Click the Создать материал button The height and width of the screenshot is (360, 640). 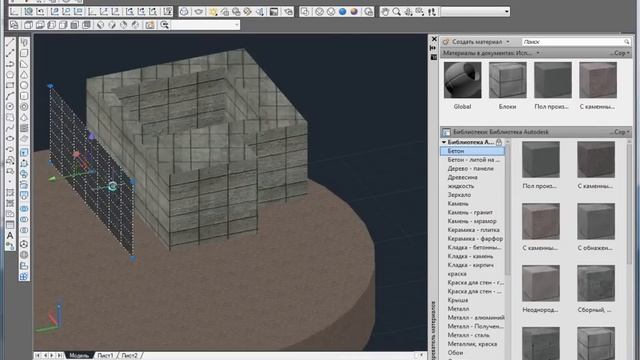pyautogui.click(x=472, y=42)
